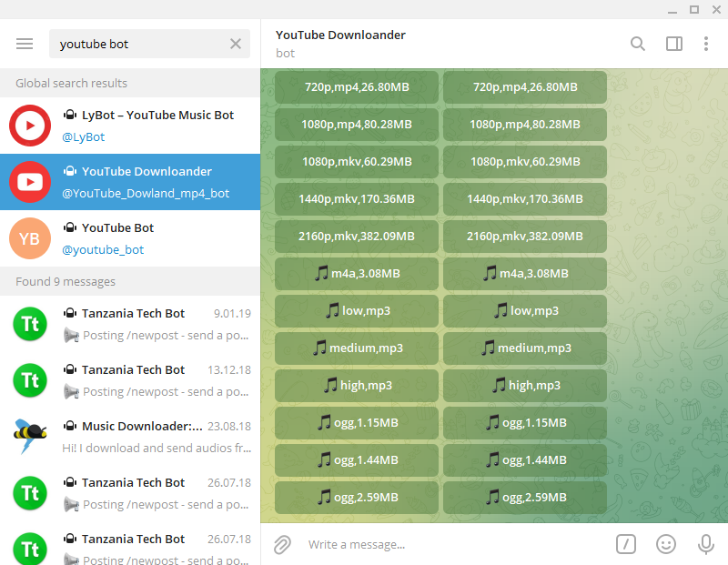
Task: Select right ogg,1.15MB audio button
Action: [525, 422]
